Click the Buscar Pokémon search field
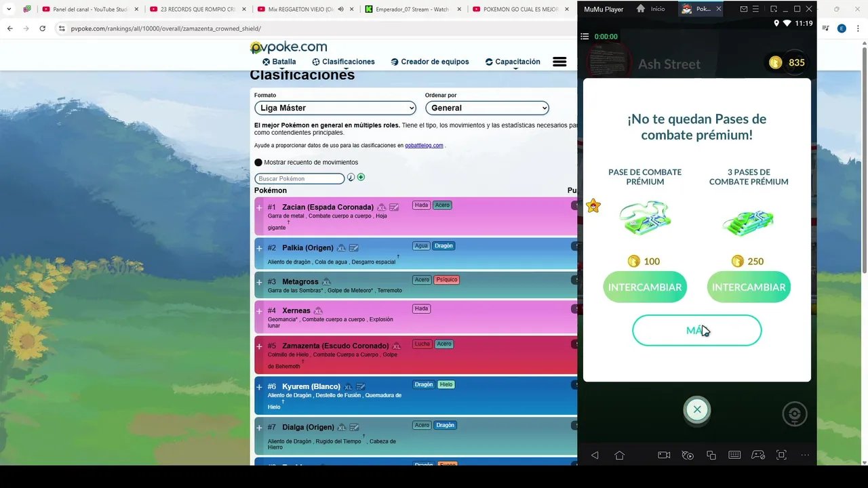The height and width of the screenshot is (488, 868). coord(300,178)
